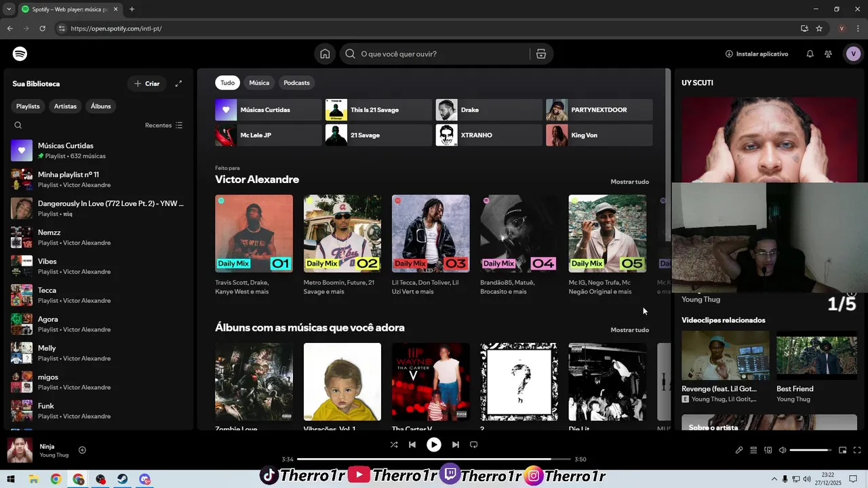This screenshot has width=868, height=488.
Task: Skip to next track
Action: (456, 445)
